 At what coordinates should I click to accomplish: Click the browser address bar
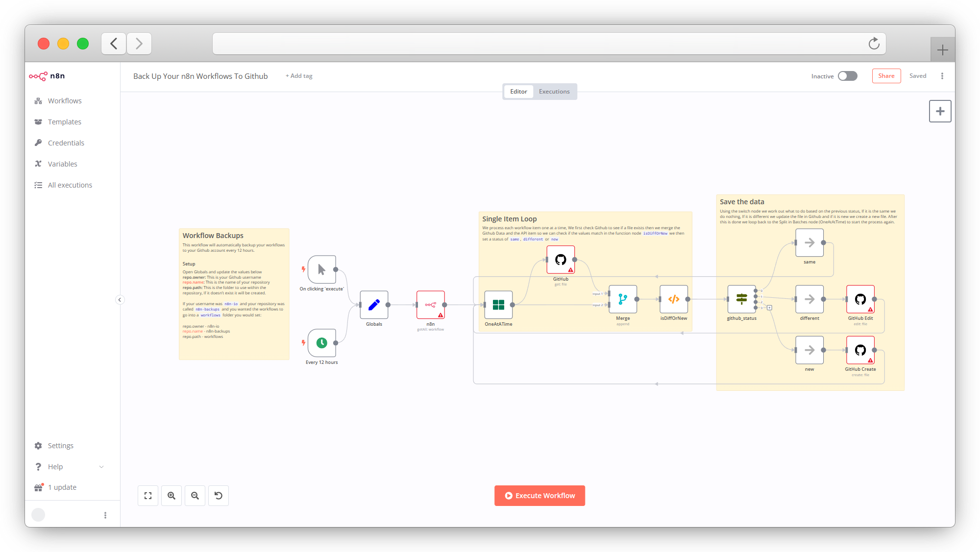[549, 44]
